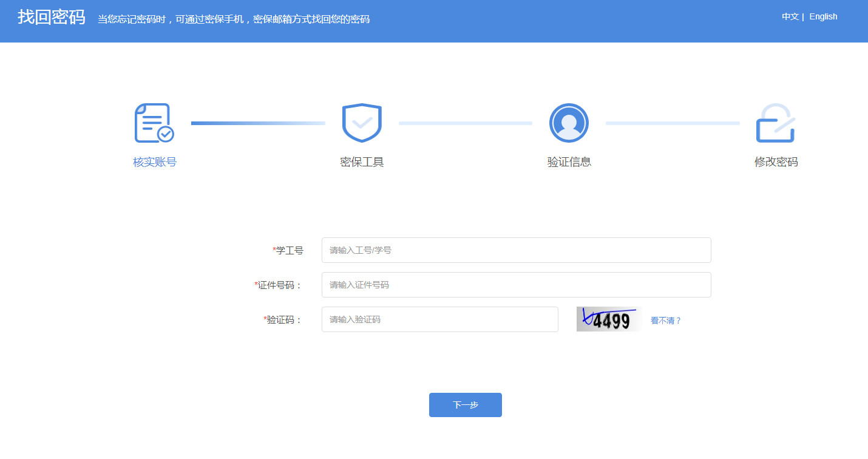Focus the 请输入工号/学号 input field
The image size is (868, 459).
pos(516,250)
